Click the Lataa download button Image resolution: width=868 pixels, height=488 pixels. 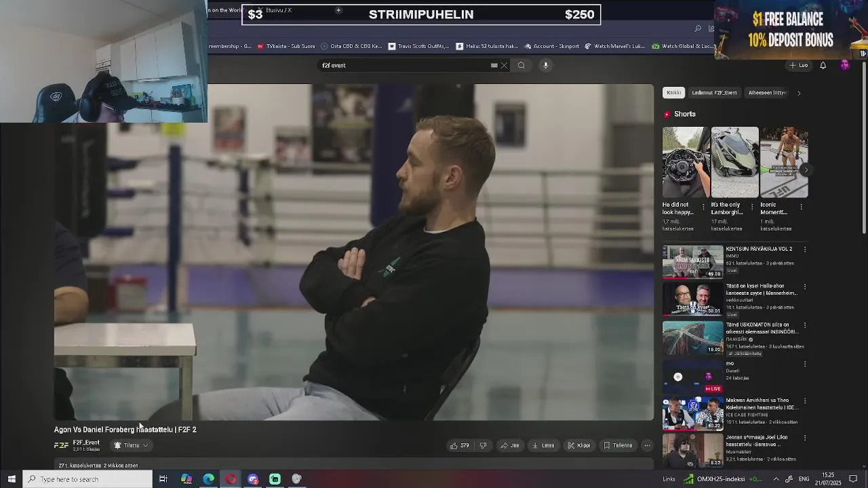click(x=544, y=445)
